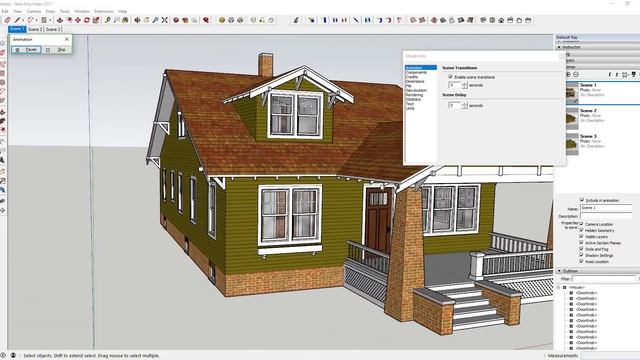
Task: Toggle Visible Layers checkbox
Action: click(582, 236)
